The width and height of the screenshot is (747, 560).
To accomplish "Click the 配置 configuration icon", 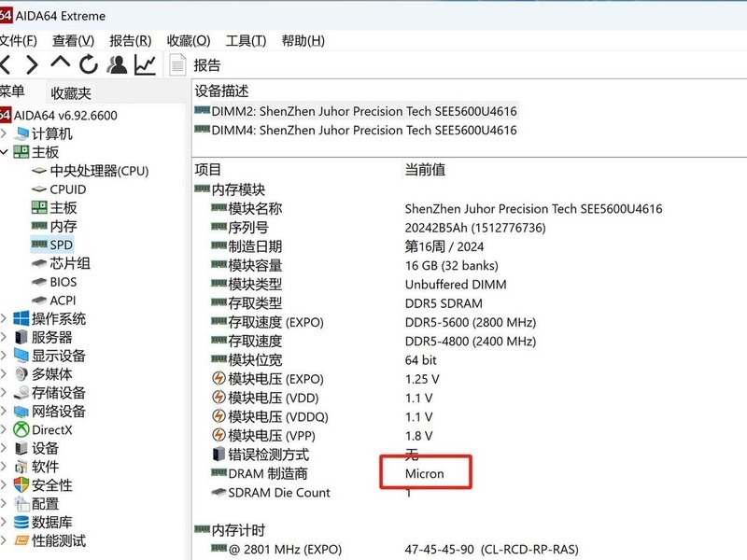I will point(21,504).
